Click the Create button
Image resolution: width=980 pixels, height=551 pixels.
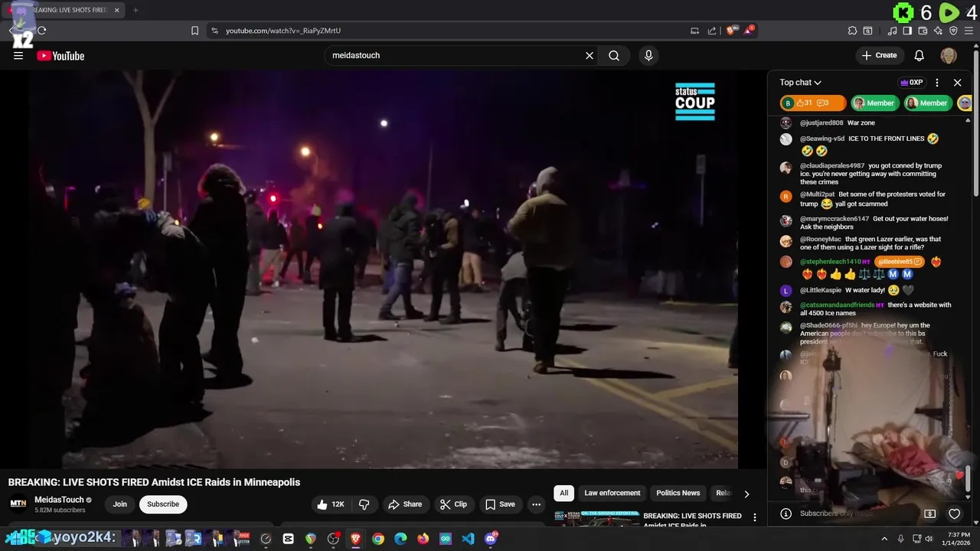(879, 56)
